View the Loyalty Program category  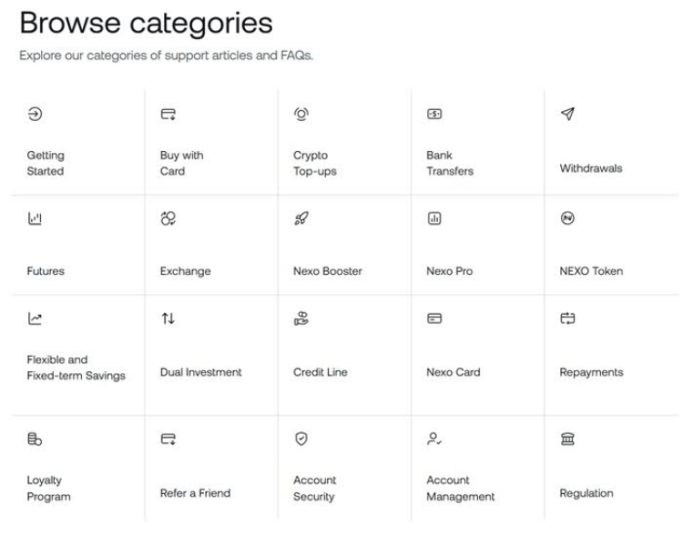pos(48,488)
